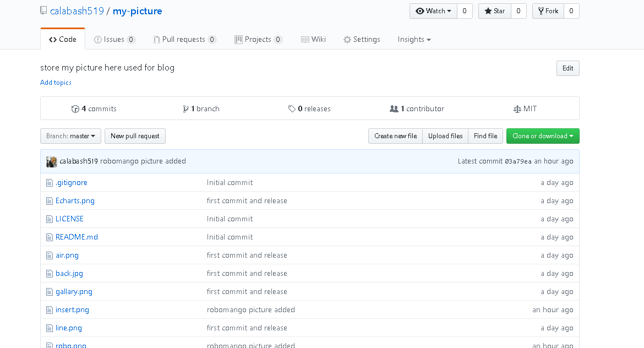Screen dimensions: 644x348
Task: Click the MIT license scale icon
Action: (x=517, y=109)
